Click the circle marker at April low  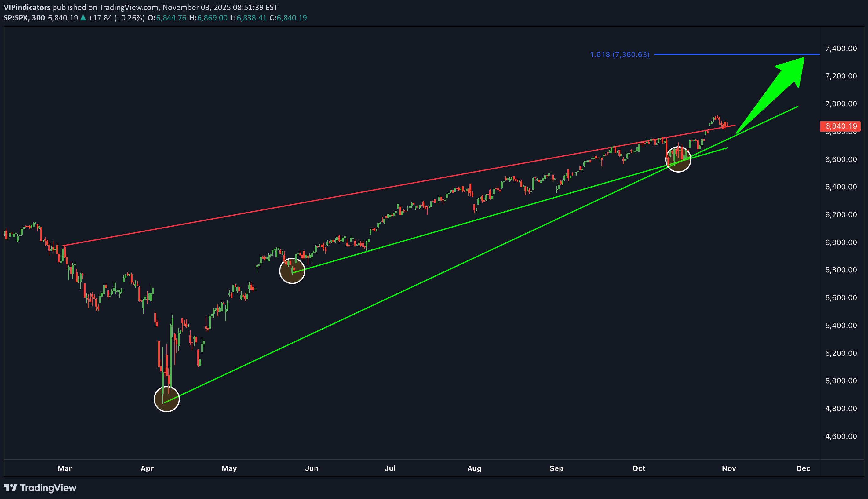(x=166, y=399)
